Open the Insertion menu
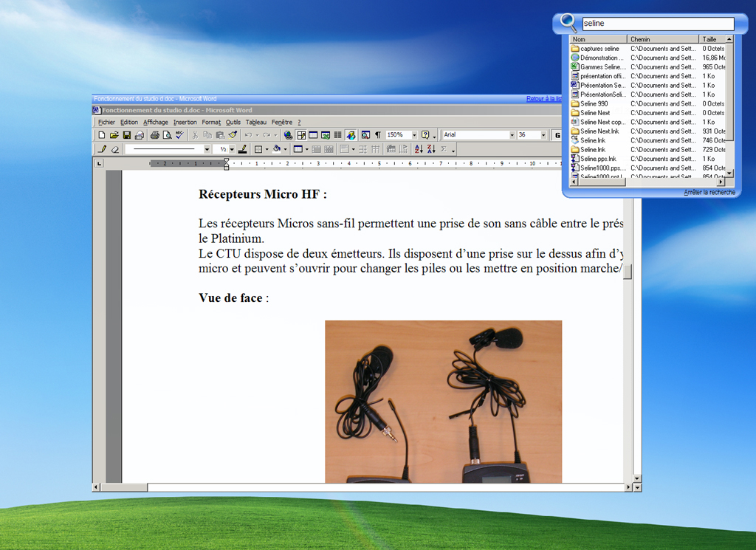The width and height of the screenshot is (756, 550). coord(185,123)
